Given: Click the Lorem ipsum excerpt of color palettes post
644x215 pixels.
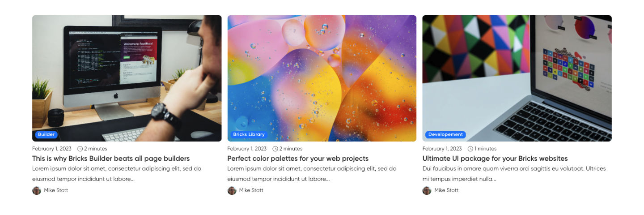Looking at the screenshot, I should [x=312, y=174].
